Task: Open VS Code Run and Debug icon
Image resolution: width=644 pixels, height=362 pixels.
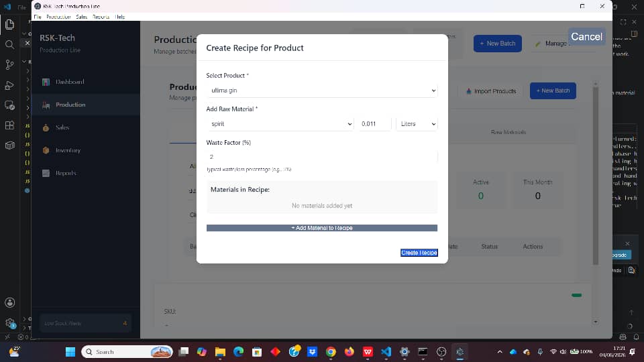Action: pos(9,85)
